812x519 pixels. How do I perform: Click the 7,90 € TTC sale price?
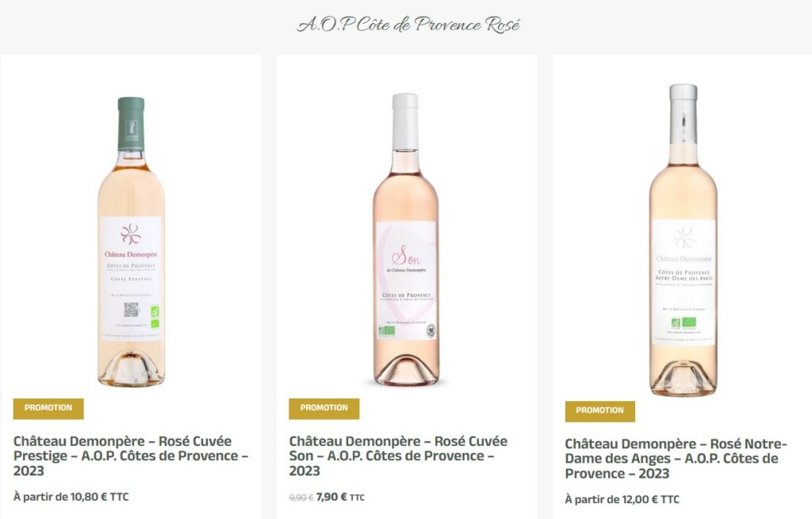coord(340,498)
